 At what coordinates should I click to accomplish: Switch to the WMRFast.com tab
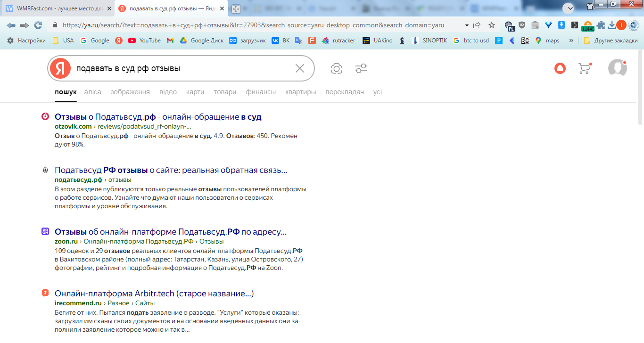(58, 8)
